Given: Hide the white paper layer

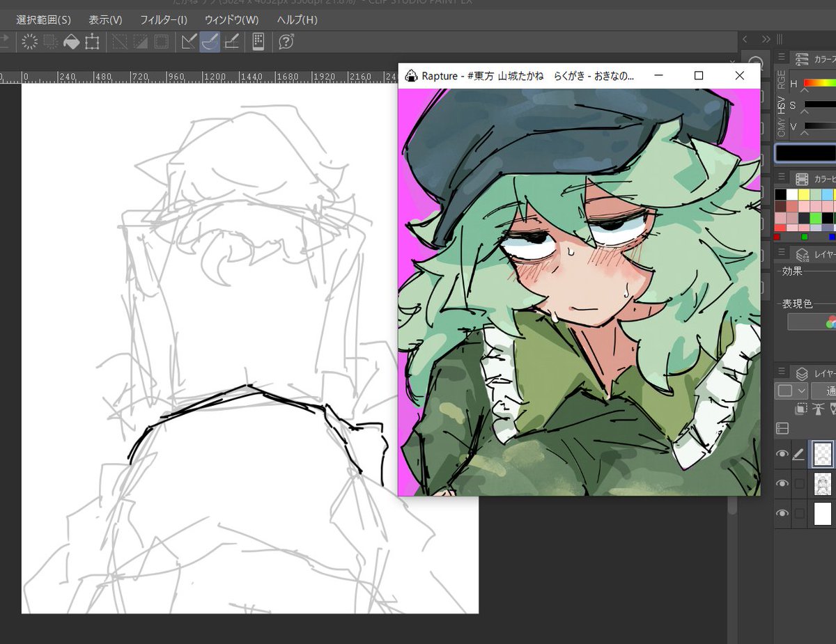Looking at the screenshot, I should [782, 513].
